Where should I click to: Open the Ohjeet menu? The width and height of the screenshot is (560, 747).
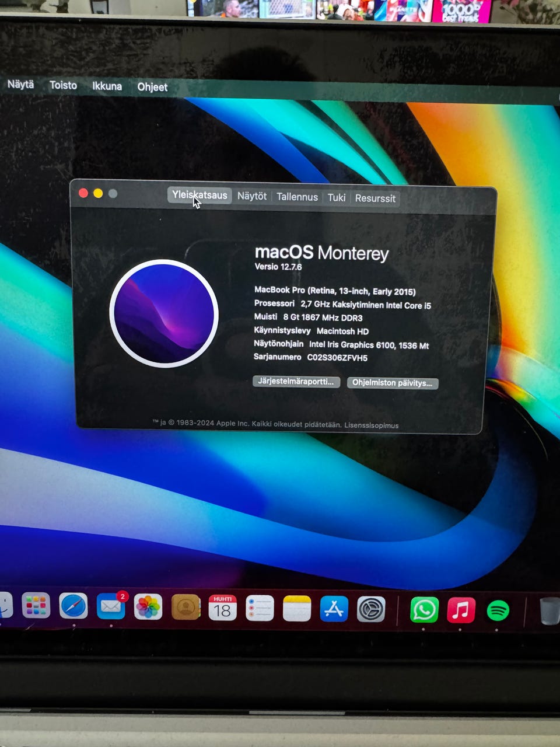[152, 87]
